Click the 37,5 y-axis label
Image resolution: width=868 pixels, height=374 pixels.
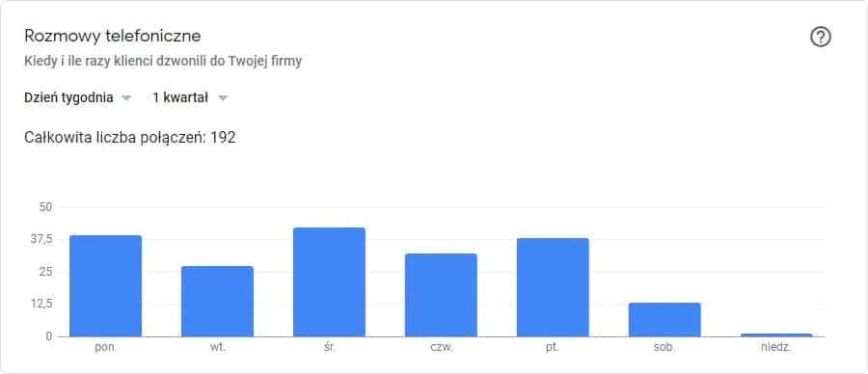click(x=42, y=239)
